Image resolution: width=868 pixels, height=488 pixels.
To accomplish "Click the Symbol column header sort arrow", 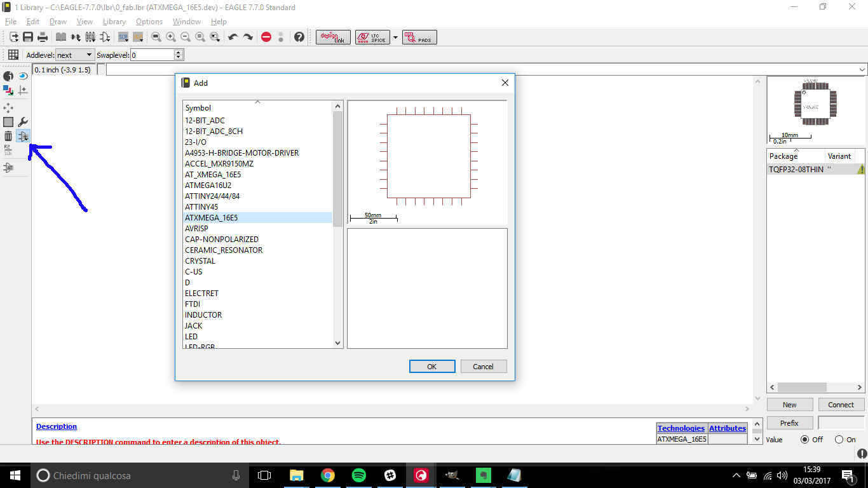I will 257,102.
